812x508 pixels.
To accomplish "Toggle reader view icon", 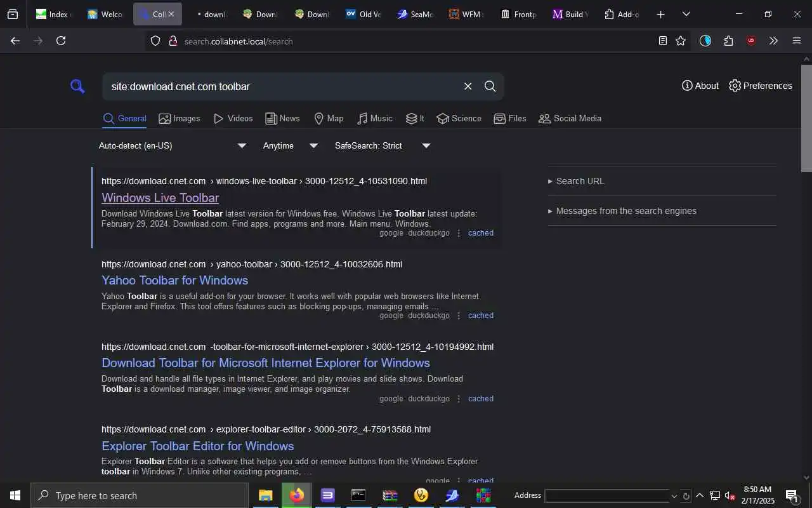I will [662, 41].
